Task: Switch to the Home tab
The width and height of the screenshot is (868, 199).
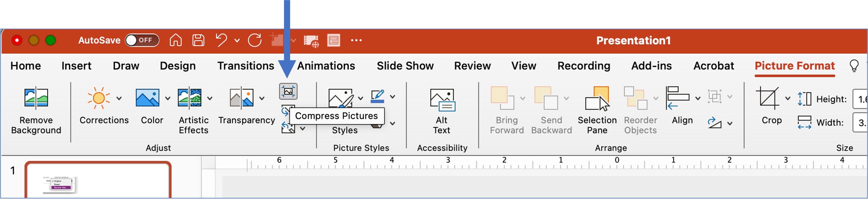Action: click(x=26, y=66)
